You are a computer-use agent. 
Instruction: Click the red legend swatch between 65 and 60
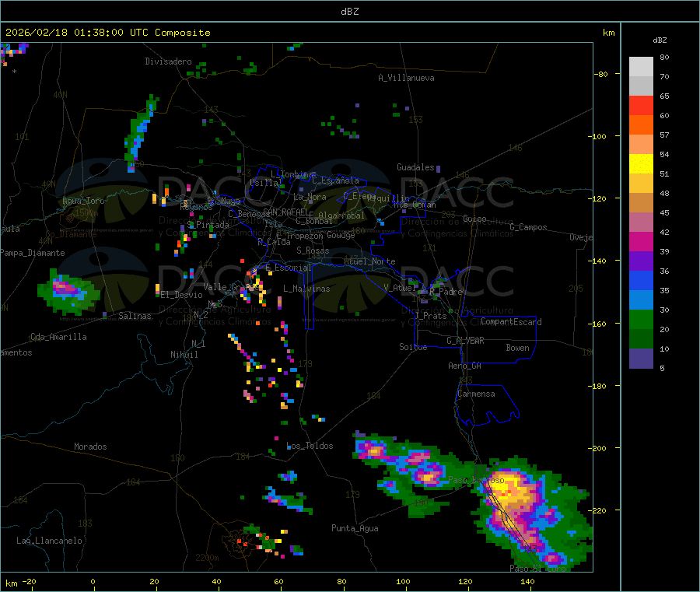(641, 105)
